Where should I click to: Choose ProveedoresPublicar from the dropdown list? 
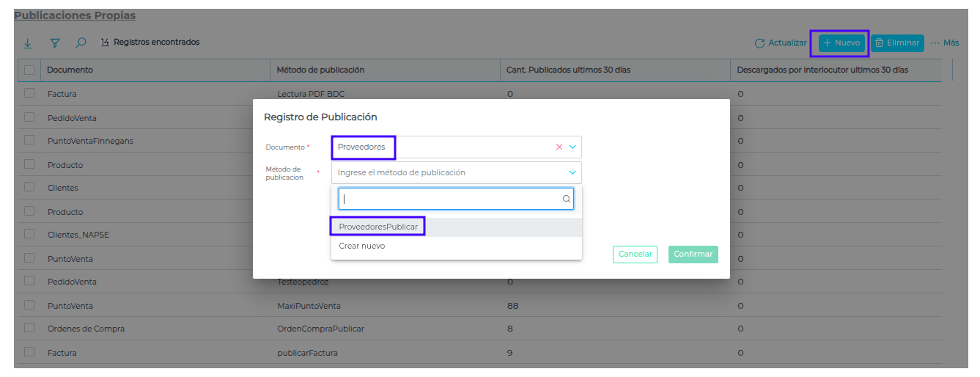(378, 227)
